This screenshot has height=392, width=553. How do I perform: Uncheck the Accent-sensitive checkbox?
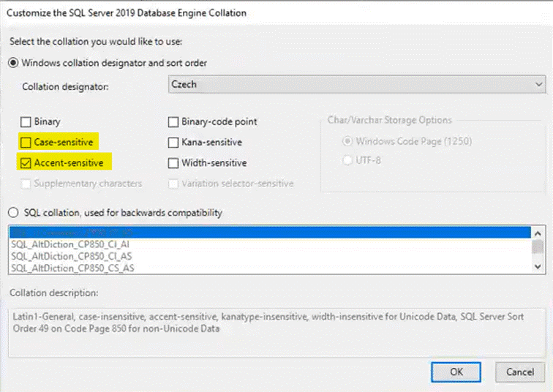pos(26,163)
